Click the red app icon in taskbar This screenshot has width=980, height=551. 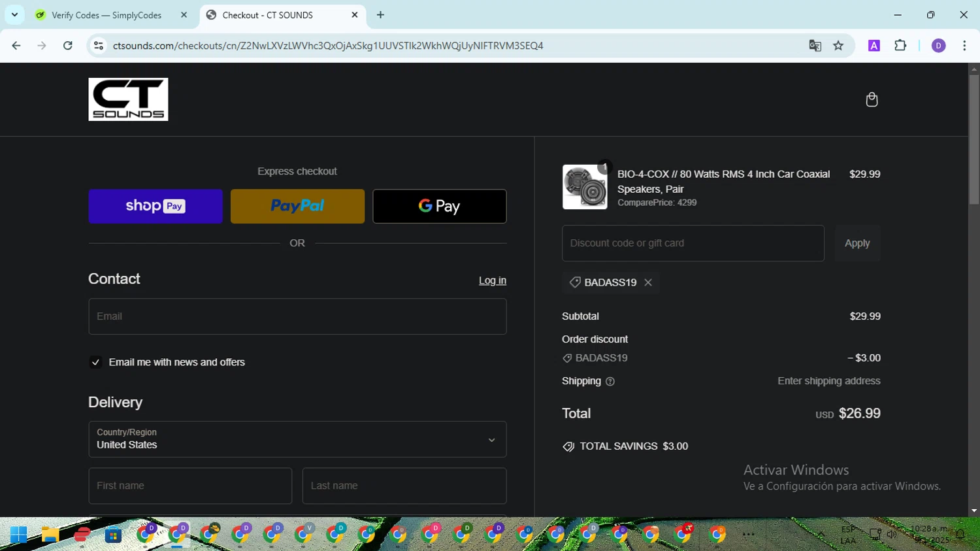[x=82, y=535]
